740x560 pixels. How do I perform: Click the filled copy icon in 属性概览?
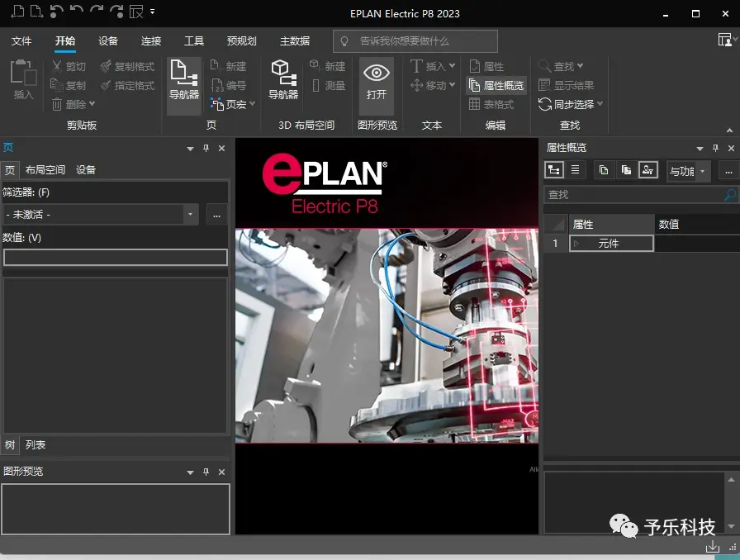point(626,170)
